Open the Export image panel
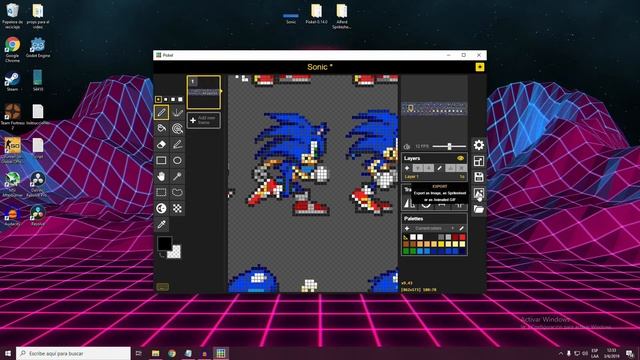 click(479, 193)
